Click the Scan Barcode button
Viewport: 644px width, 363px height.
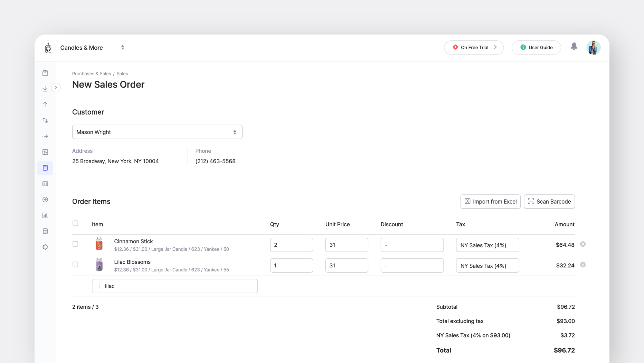549,202
